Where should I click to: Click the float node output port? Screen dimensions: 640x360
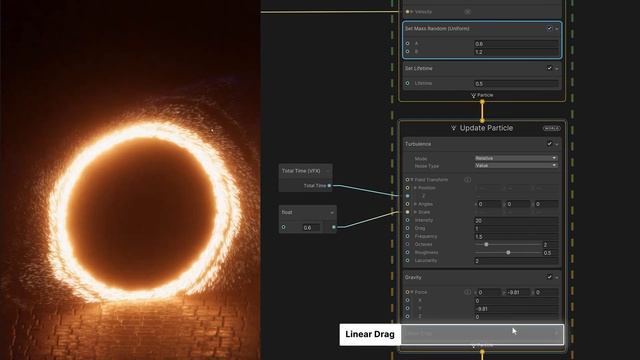click(x=334, y=227)
